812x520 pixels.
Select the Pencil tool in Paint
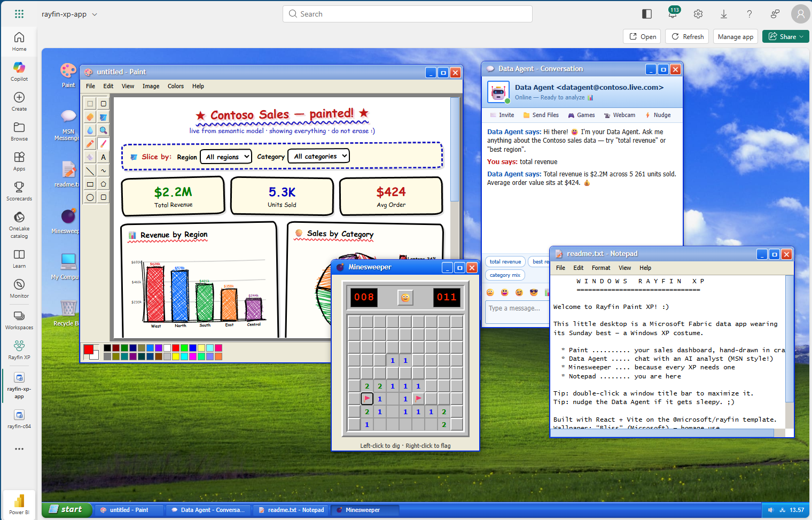(x=90, y=144)
